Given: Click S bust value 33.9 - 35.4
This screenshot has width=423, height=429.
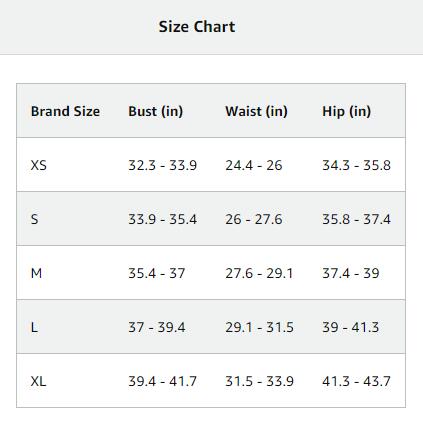Looking at the screenshot, I should pos(163,219).
